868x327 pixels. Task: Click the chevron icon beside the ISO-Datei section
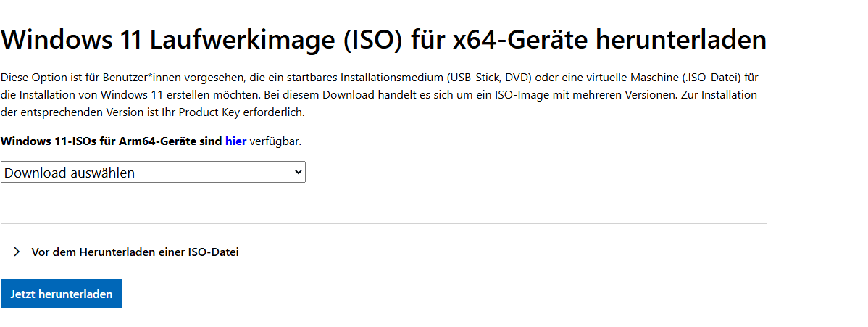17,252
